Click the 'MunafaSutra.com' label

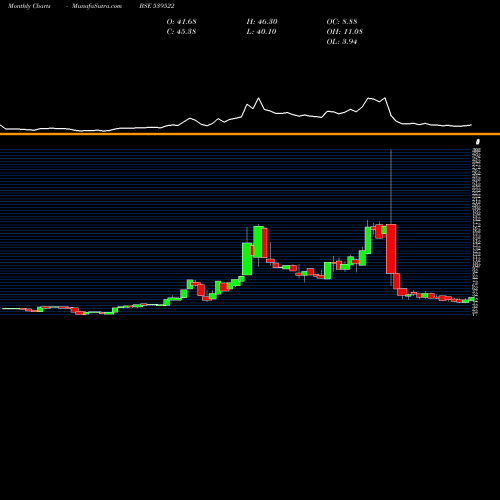97,6
